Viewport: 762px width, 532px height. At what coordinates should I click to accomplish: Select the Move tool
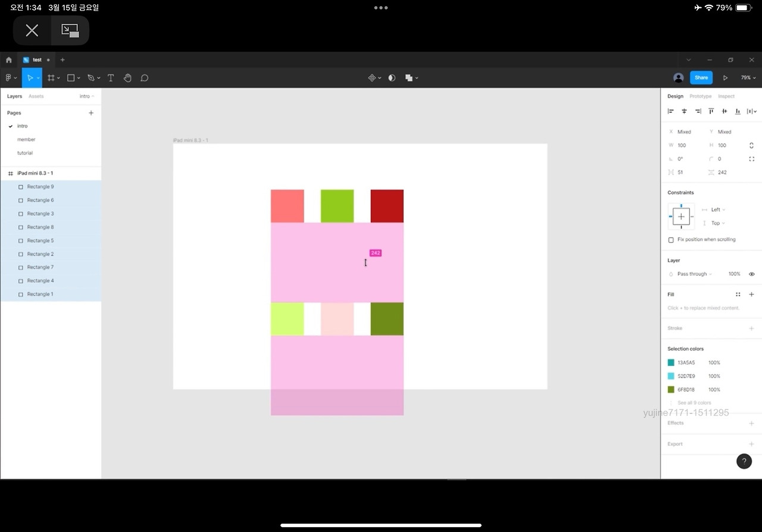[29, 78]
